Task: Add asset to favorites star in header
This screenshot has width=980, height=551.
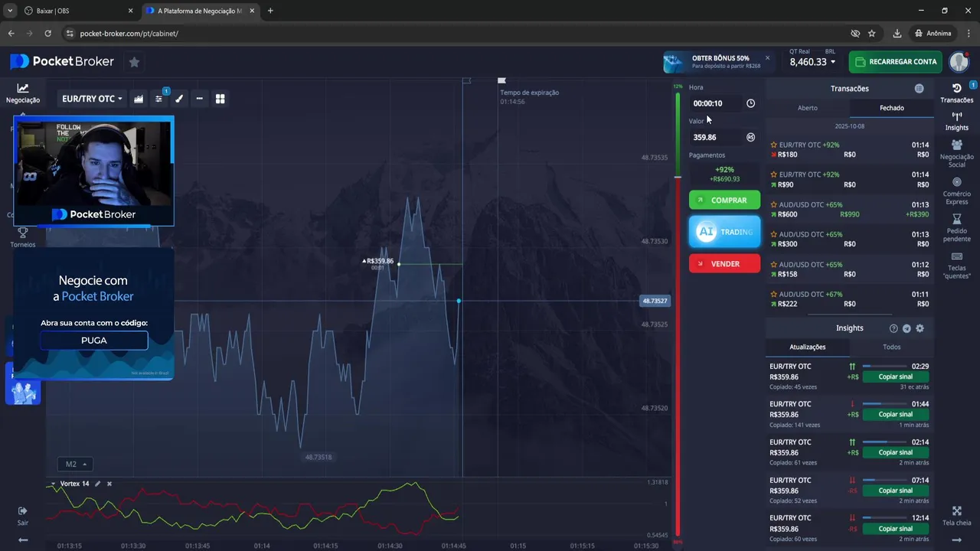Action: (x=134, y=62)
